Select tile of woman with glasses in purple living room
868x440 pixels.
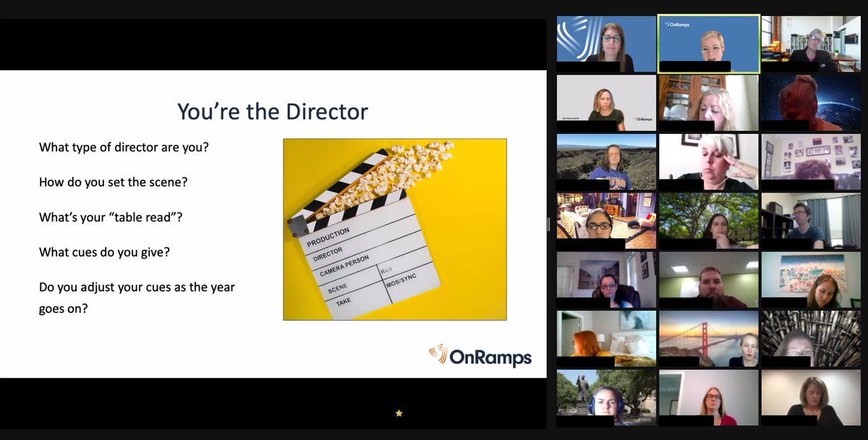click(x=606, y=221)
